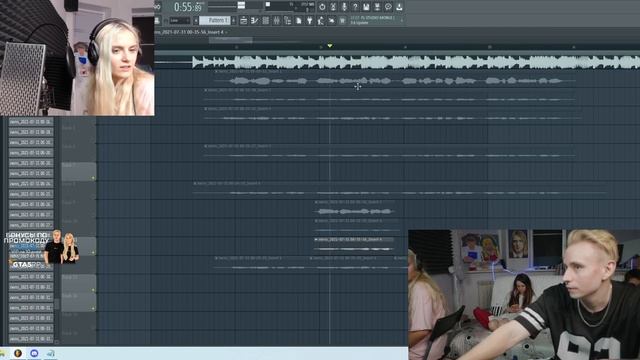This screenshot has width=640, height=360.
Task: Toggle mute dot on Track 14
Action: tap(93, 309)
